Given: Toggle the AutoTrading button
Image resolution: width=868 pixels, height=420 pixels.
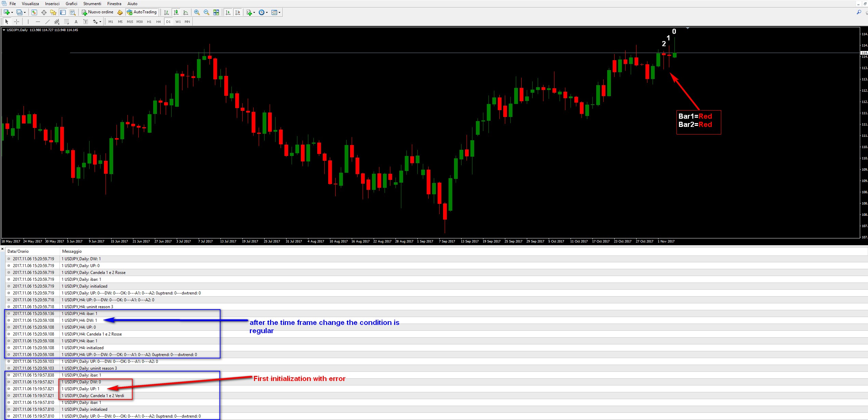Looking at the screenshot, I should (142, 12).
